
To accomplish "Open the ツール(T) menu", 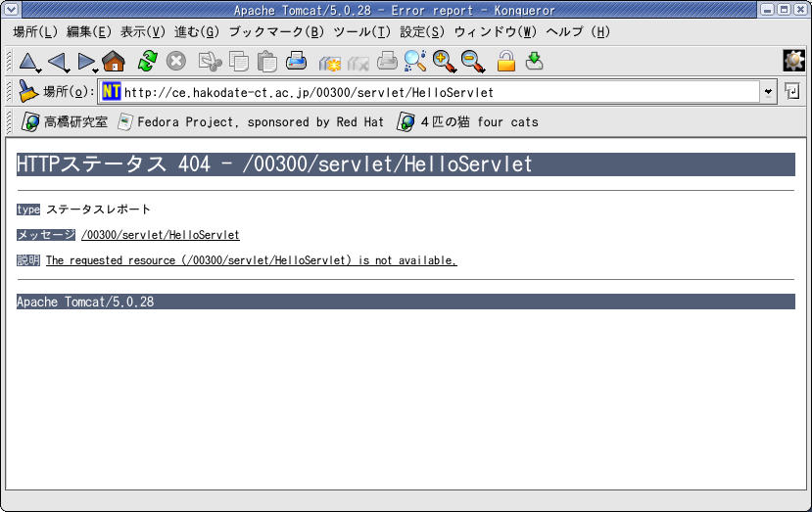I will click(x=362, y=32).
